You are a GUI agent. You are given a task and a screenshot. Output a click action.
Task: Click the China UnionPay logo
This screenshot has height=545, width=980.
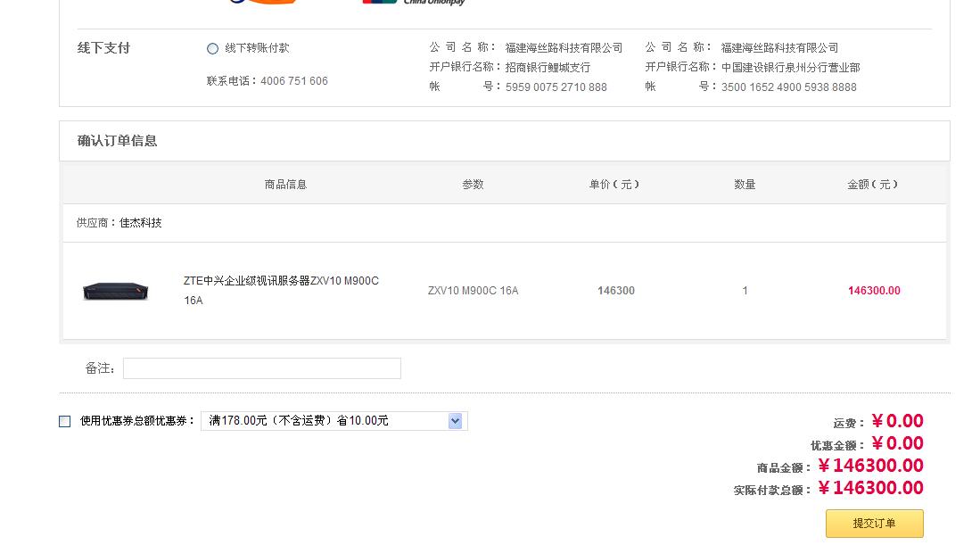point(414,2)
